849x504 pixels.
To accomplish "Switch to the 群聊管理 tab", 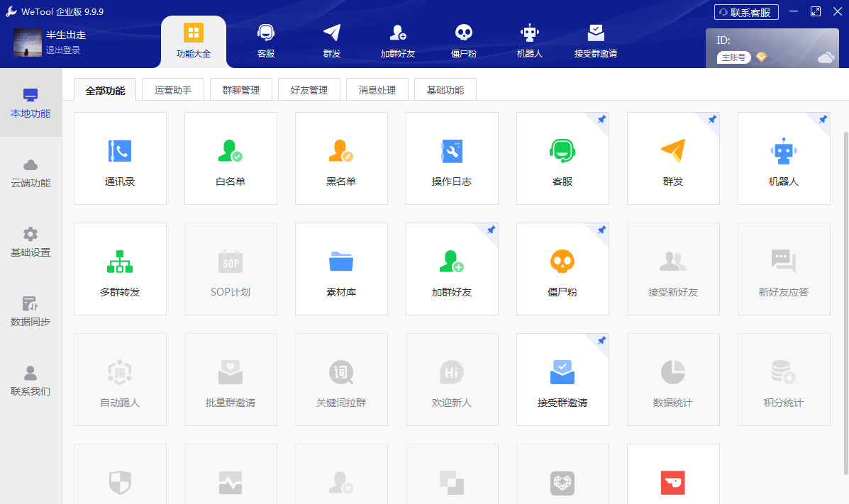I will (240, 89).
